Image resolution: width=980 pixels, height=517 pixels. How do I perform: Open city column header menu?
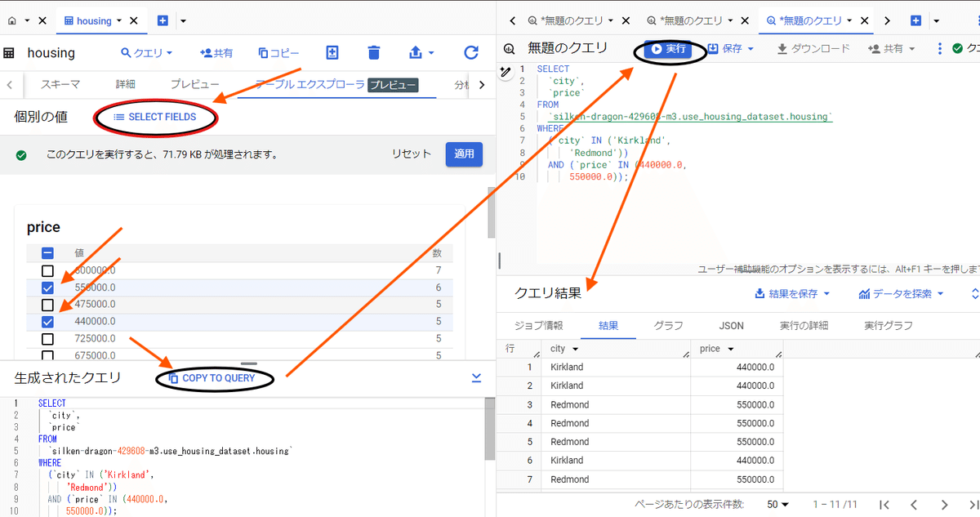pos(576,349)
